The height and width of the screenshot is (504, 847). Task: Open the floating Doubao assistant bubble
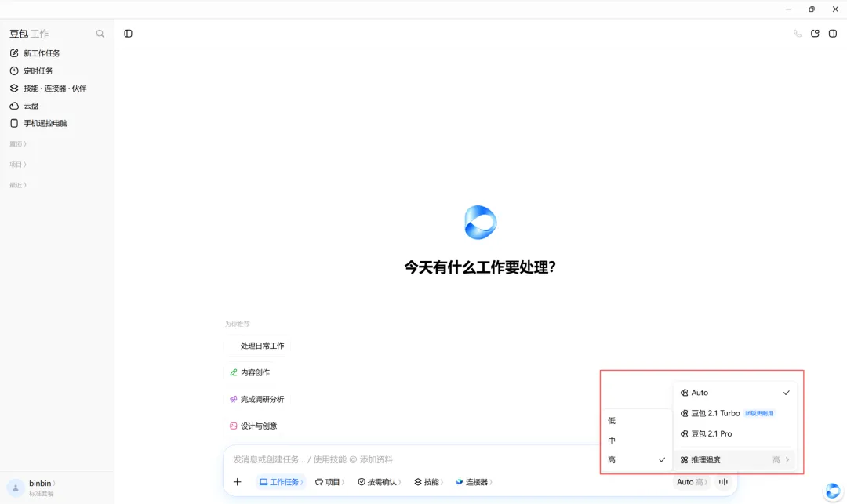point(833,491)
